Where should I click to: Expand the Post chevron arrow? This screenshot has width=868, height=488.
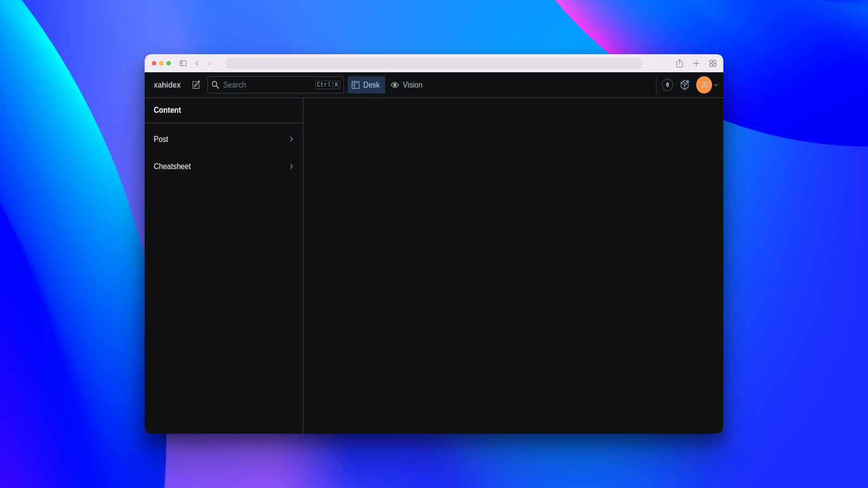tap(291, 139)
